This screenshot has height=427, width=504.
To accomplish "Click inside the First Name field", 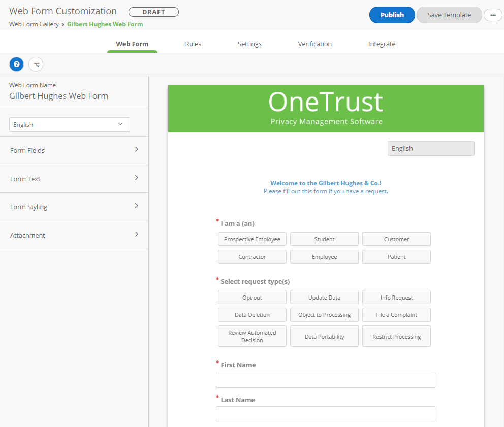I will tap(325, 379).
